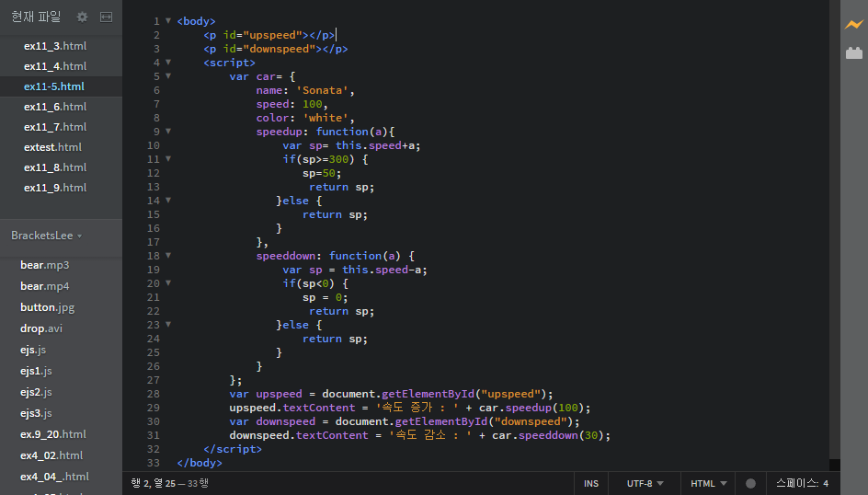The image size is (868, 495).
Task: Click 'Sonata' string on line 6
Action: tap(322, 90)
